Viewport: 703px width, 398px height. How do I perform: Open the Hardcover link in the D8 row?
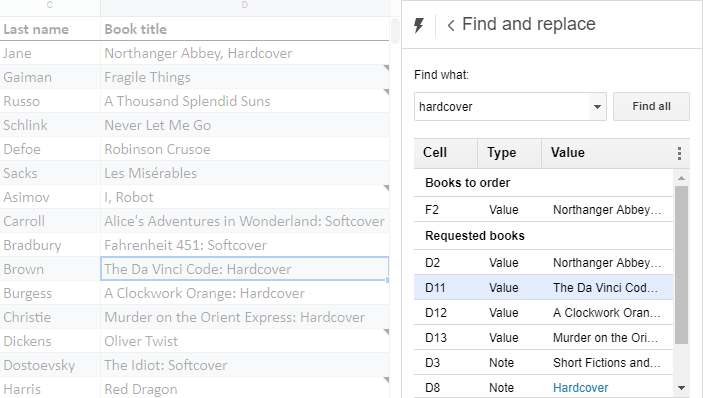(581, 388)
